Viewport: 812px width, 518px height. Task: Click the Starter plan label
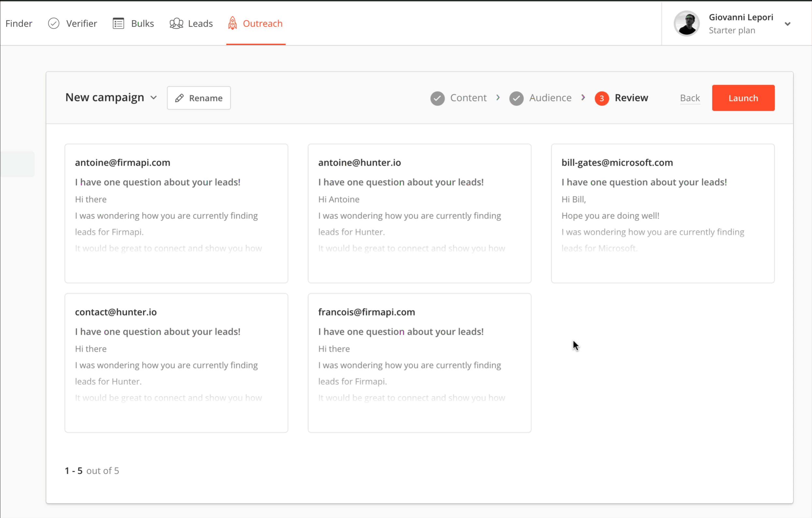(x=732, y=30)
